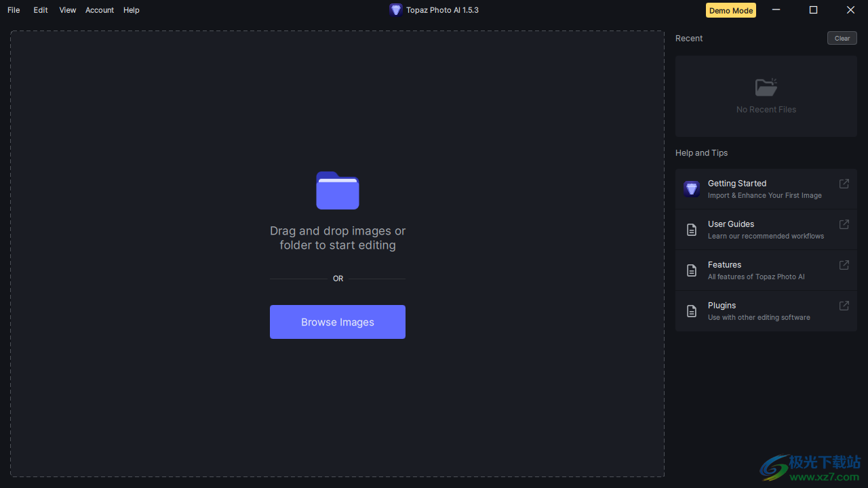The height and width of the screenshot is (488, 868).
Task: Click the Browse Images button
Action: pyautogui.click(x=338, y=322)
